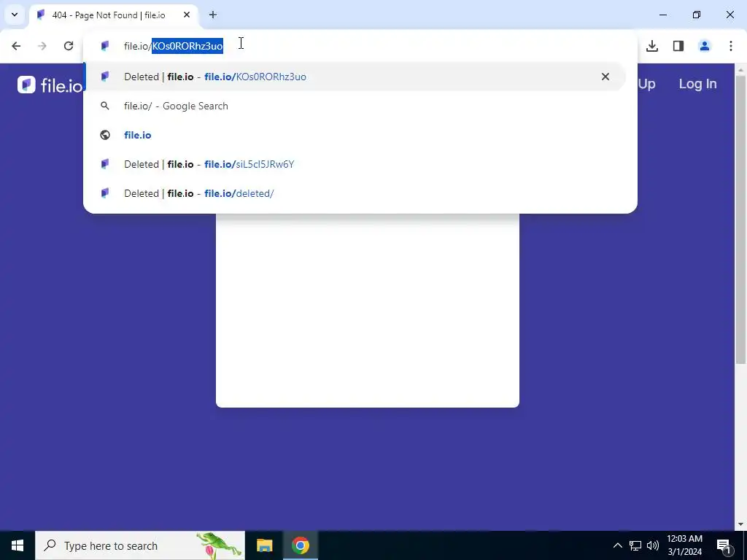The width and height of the screenshot is (747, 560).
Task: Click the file.io logo on the page
Action: pos(50,85)
